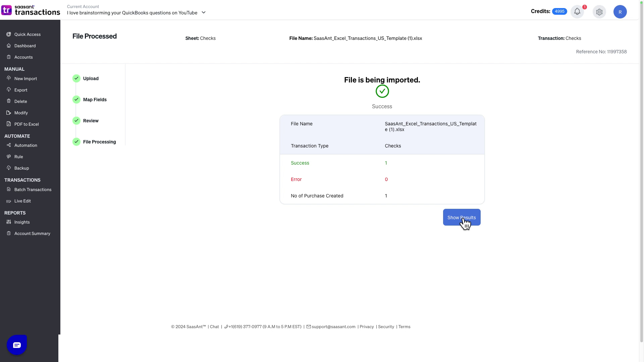The image size is (644, 362).
Task: Open the Security footer link
Action: click(386, 327)
